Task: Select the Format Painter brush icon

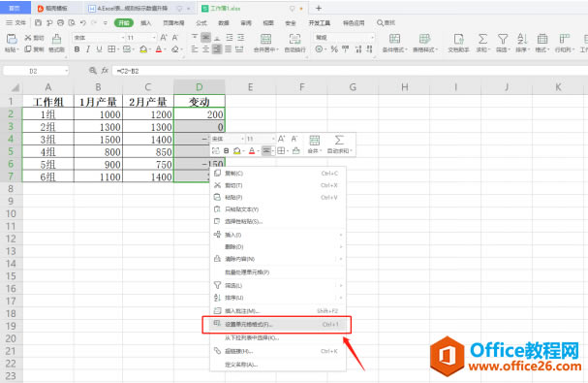Action: tap(56, 39)
